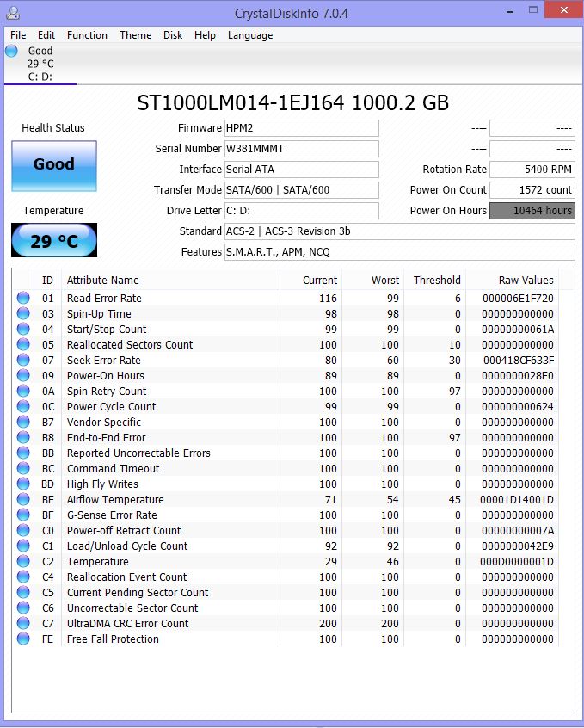Click the Features field S.M.A.R.T., APM, NCQ
The height and width of the screenshot is (728, 584).
400,252
